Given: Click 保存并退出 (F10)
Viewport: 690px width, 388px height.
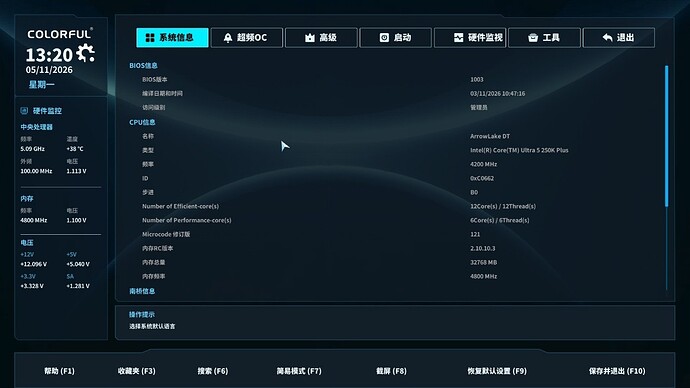Looking at the screenshot, I should point(617,371).
